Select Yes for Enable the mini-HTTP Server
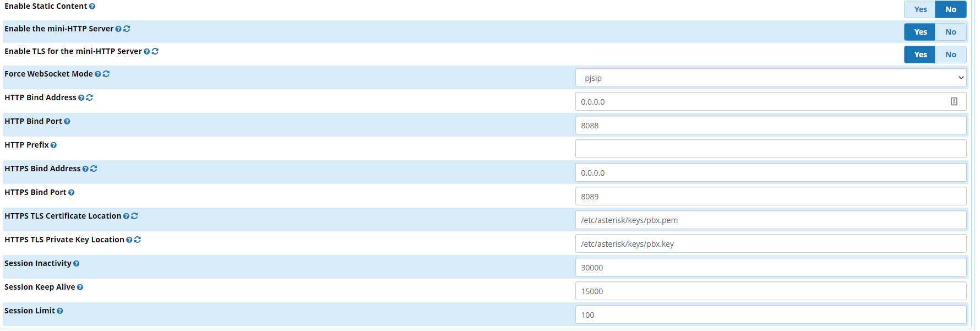This screenshot has width=980, height=331. 920,32
